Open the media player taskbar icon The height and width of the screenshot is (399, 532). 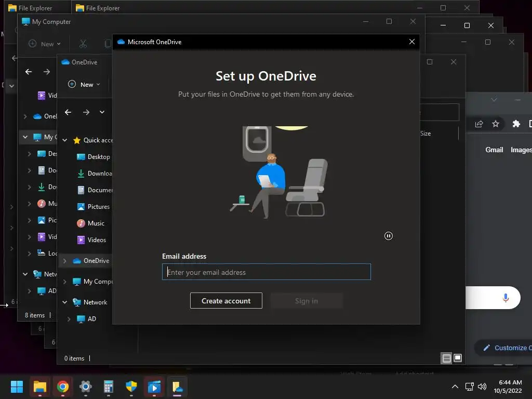(154, 387)
